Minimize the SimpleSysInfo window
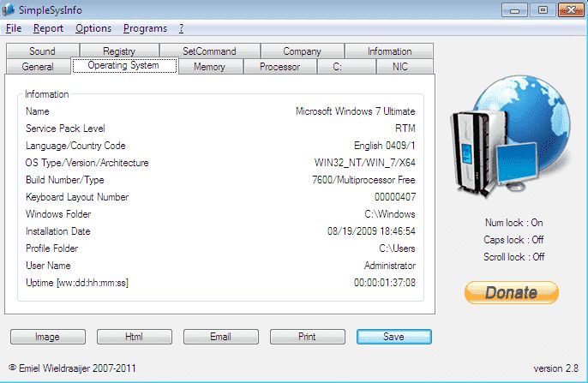This screenshot has width=588, height=383. (514, 10)
